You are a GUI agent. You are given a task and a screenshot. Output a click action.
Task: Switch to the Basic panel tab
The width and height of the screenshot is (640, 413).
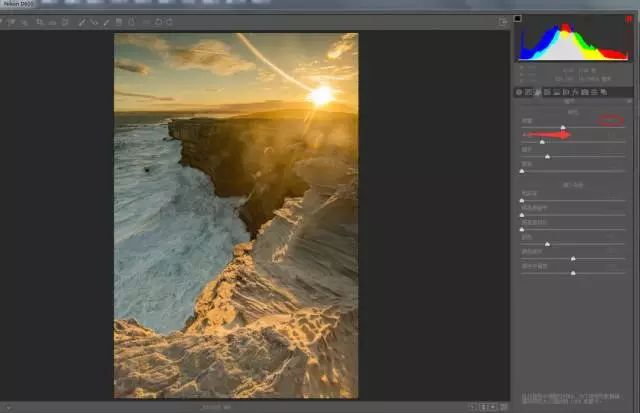tap(519, 92)
